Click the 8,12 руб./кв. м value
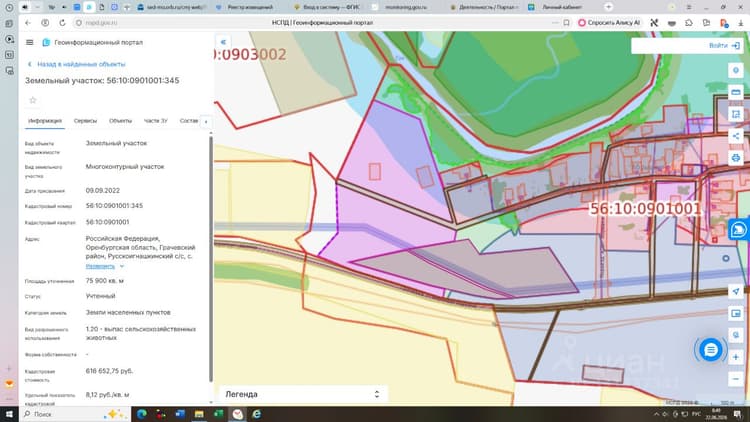This screenshot has width=750, height=422. pyautogui.click(x=108, y=395)
